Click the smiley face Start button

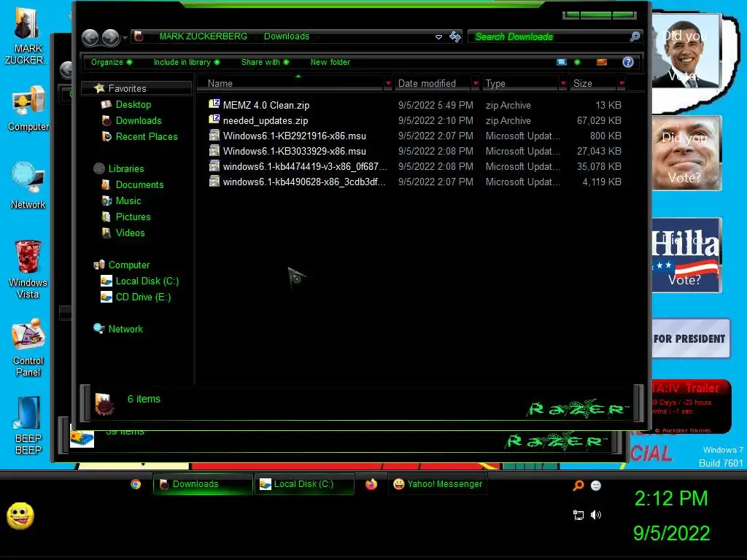20,516
